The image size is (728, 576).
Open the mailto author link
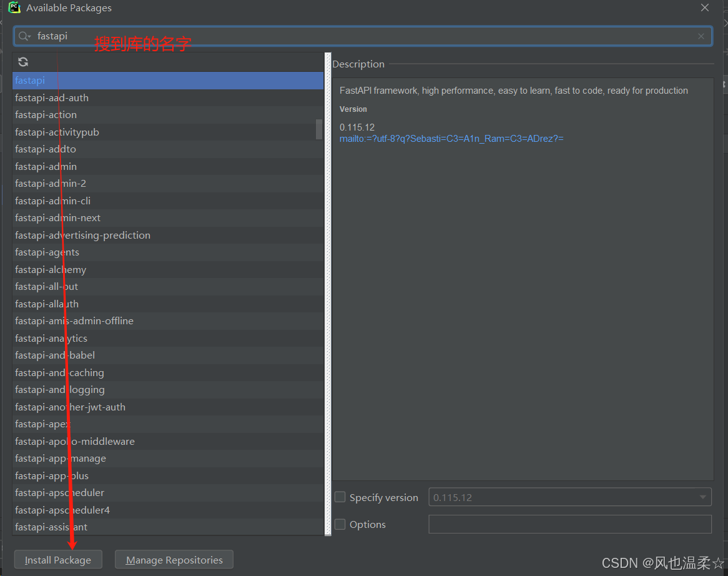451,139
